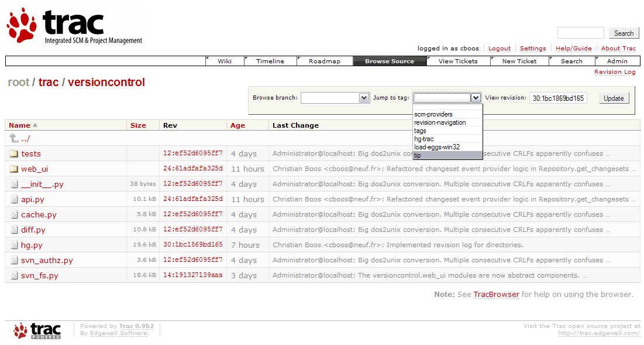Click the Update button
644x345 pixels.
614,98
